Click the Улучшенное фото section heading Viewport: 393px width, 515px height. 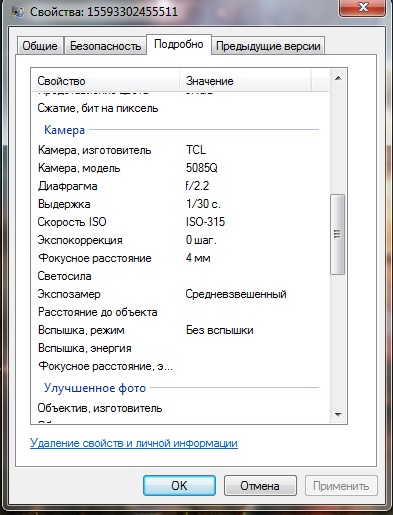coord(95,388)
